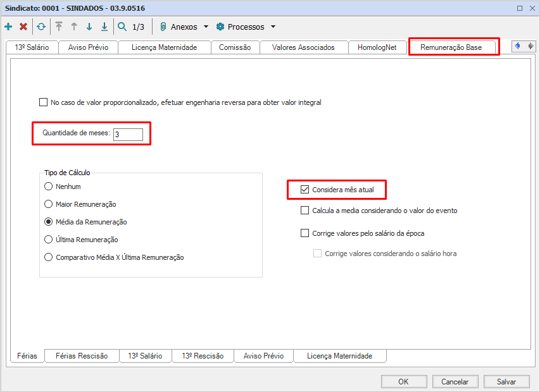Open search with the magnifier icon
540x392 pixels.
click(x=122, y=27)
